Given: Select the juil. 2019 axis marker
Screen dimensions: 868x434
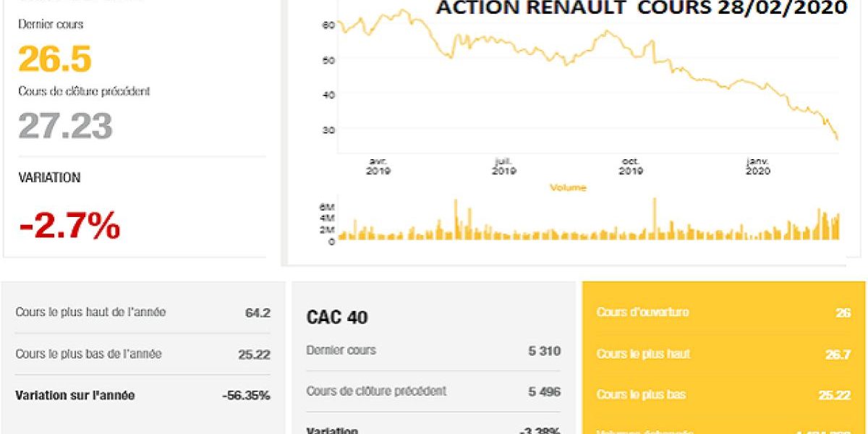Looking at the screenshot, I should [x=503, y=166].
